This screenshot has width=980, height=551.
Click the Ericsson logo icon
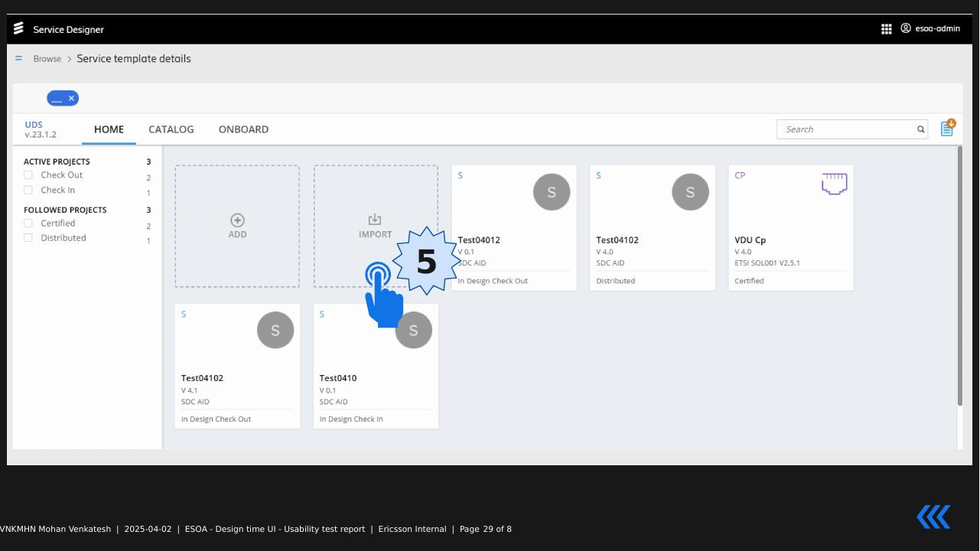point(18,28)
